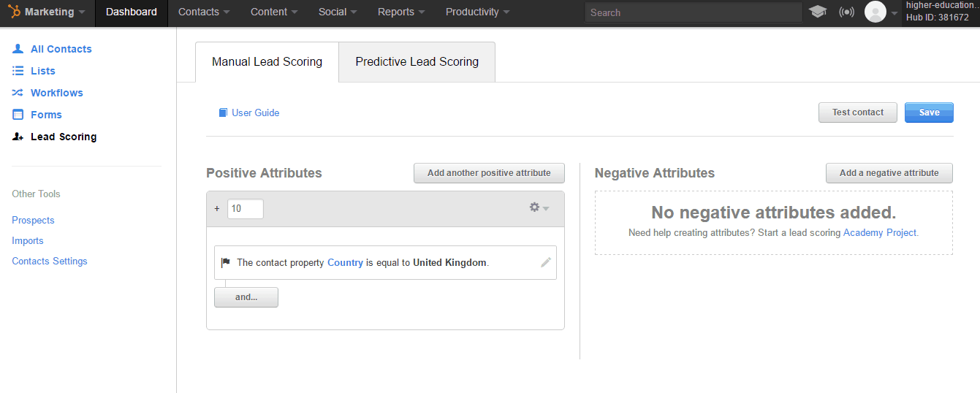
Task: Click the User Guide book icon
Action: (x=224, y=112)
